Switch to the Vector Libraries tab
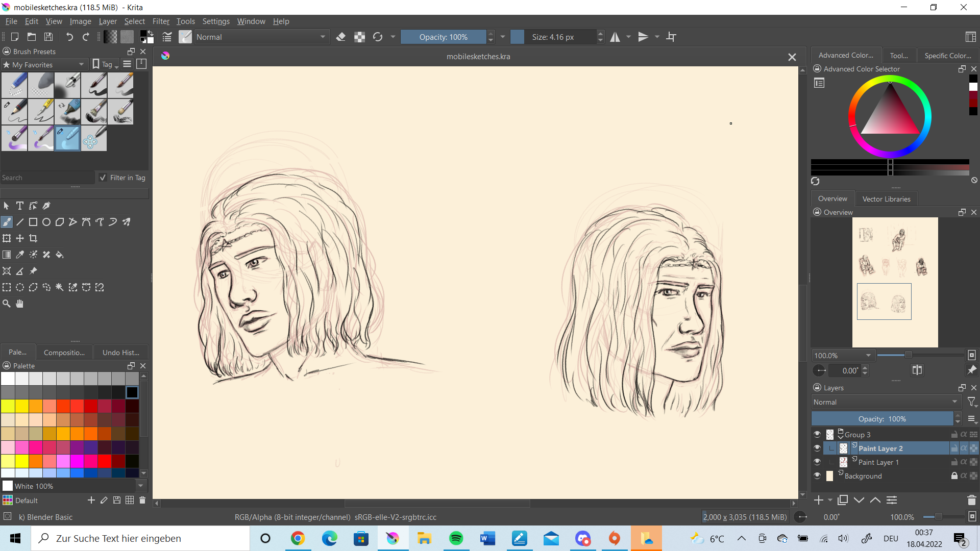Viewport: 980px width, 551px height. click(x=886, y=199)
